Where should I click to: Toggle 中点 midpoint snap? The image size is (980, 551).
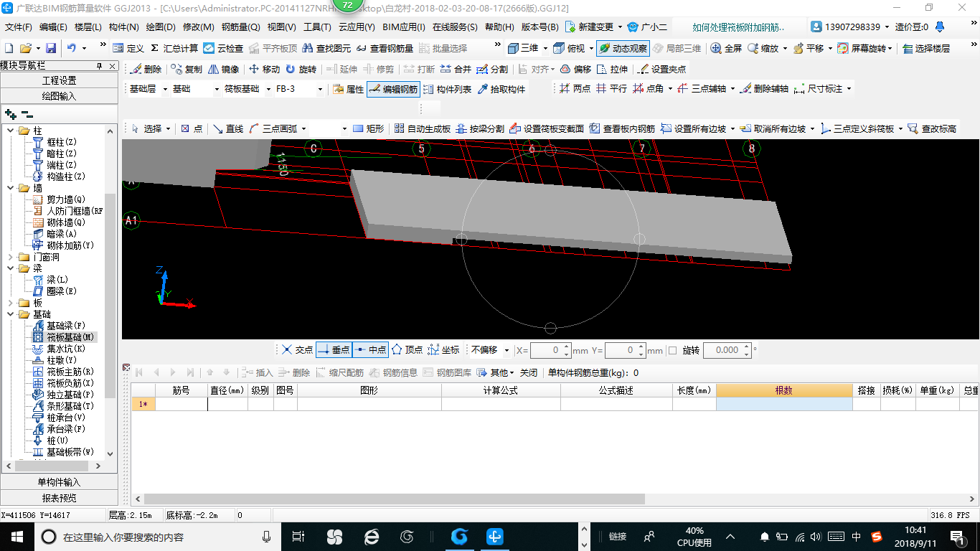(x=370, y=349)
